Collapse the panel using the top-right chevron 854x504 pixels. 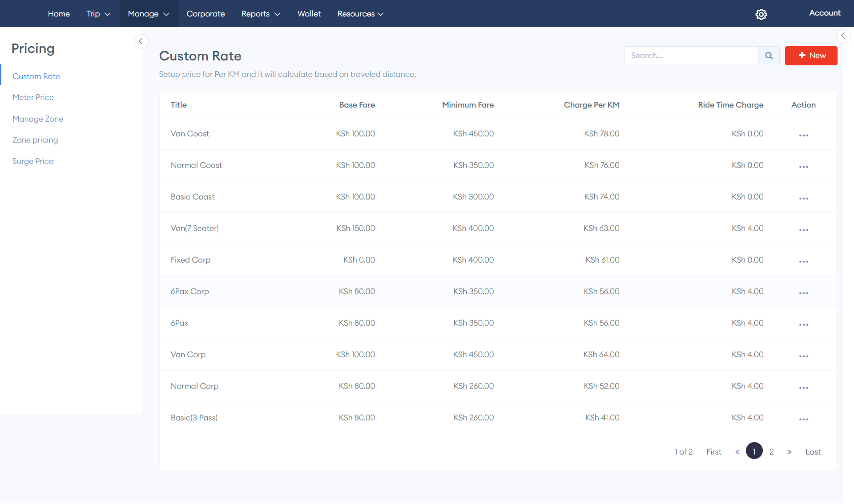pos(843,36)
